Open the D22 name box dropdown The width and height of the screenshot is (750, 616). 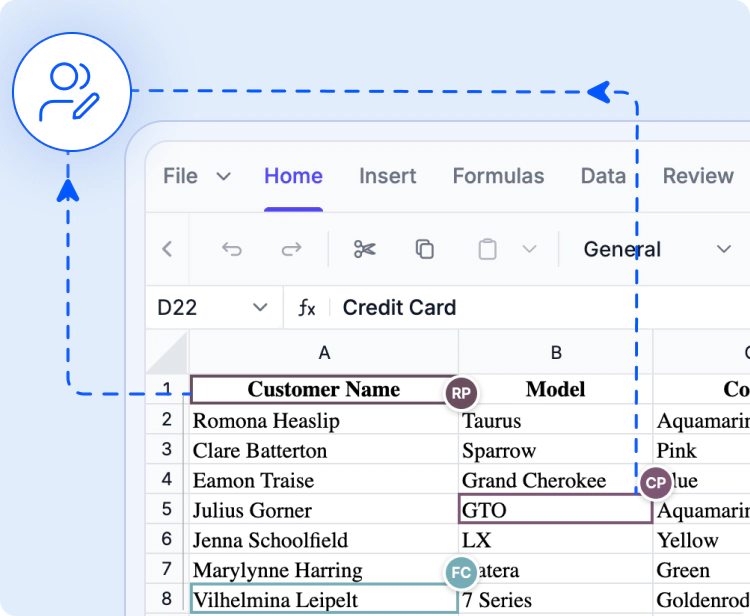260,308
